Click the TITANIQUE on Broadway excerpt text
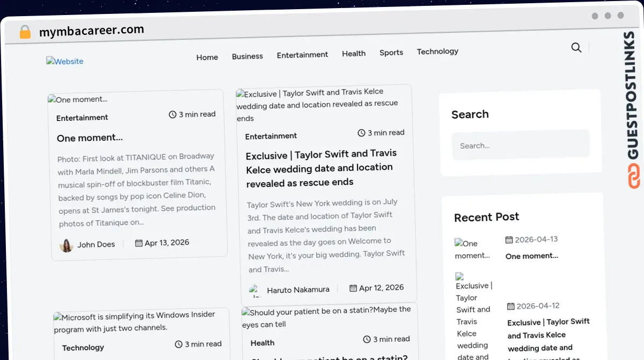This screenshot has width=644, height=360. [x=137, y=190]
